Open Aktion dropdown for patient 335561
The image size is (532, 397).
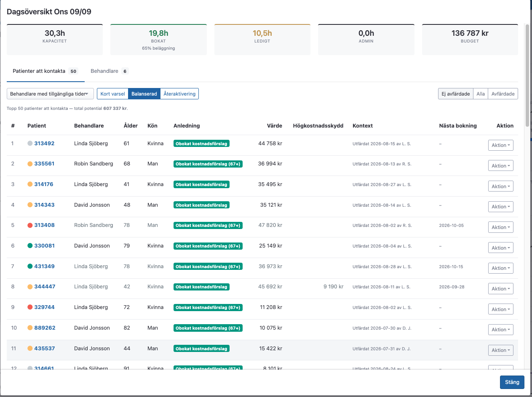coord(500,166)
